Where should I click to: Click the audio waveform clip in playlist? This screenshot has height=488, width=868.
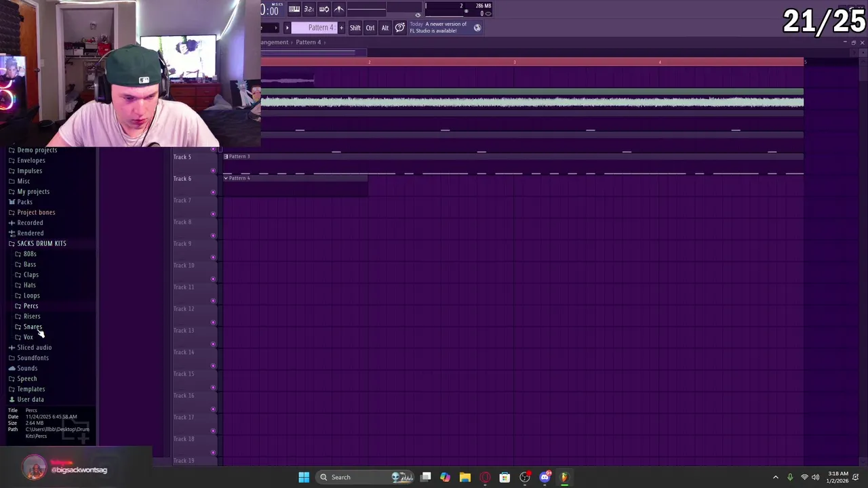click(532, 100)
